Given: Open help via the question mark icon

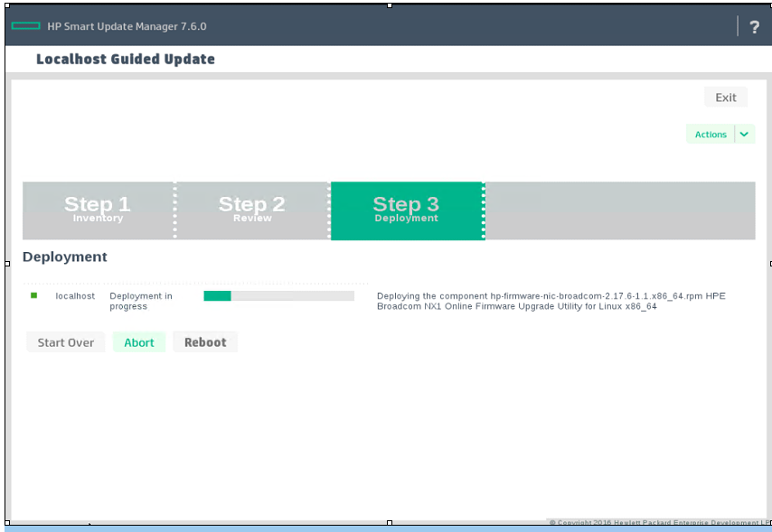Looking at the screenshot, I should click(x=754, y=26).
